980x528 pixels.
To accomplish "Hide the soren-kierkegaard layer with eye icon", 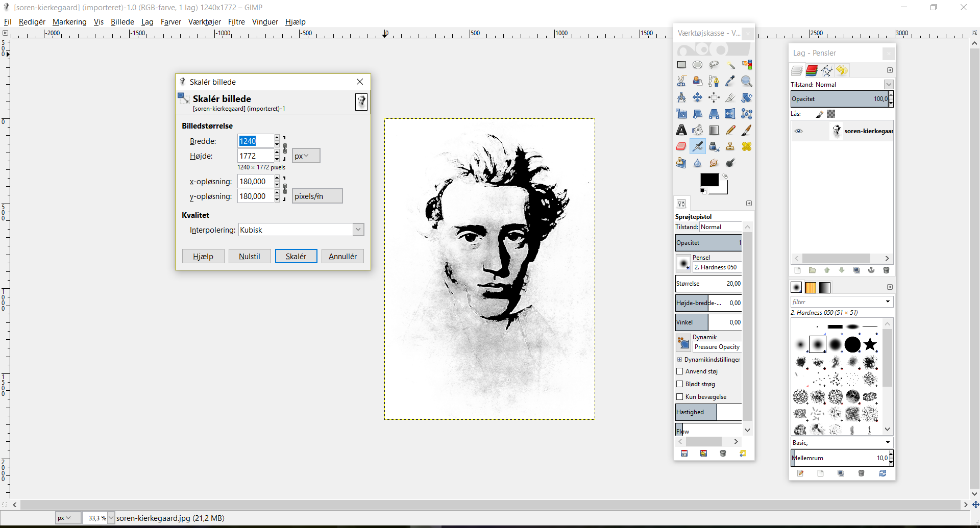I will tap(799, 131).
